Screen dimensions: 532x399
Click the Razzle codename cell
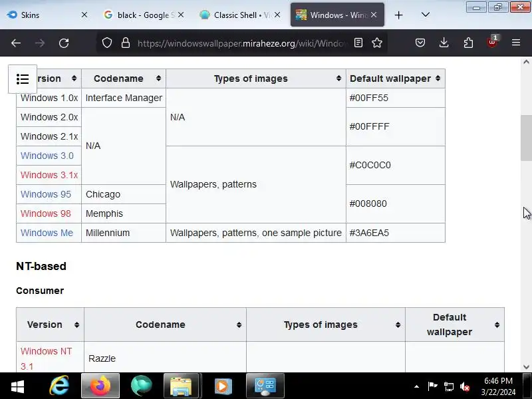[x=165, y=357]
